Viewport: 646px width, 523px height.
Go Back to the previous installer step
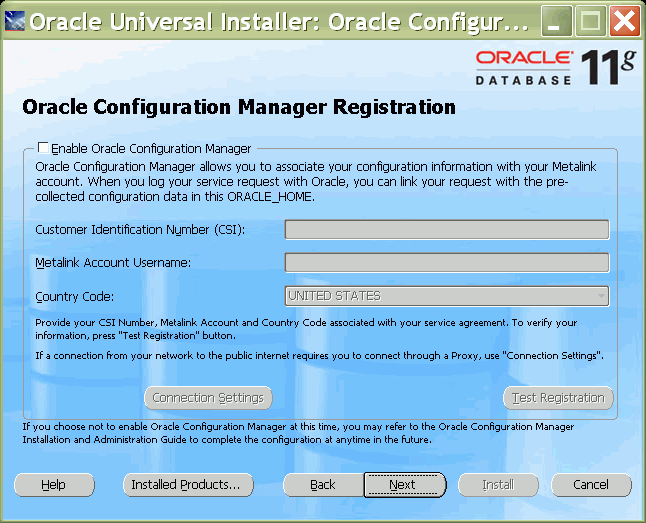322,485
